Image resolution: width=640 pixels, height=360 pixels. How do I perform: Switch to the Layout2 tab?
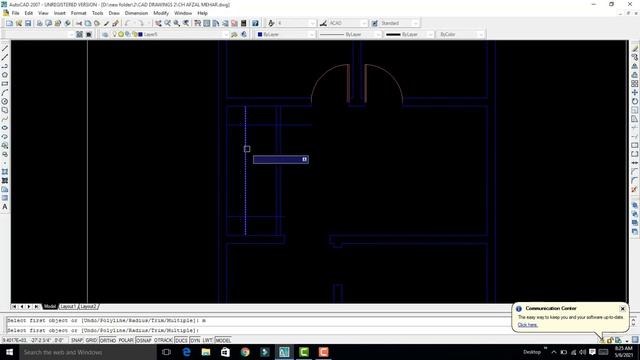88,307
